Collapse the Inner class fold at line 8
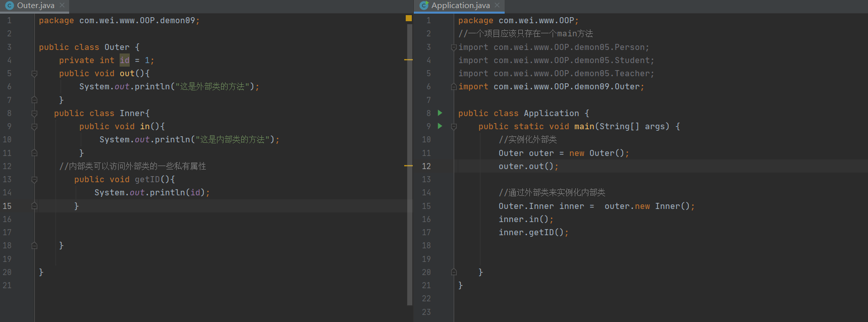The width and height of the screenshot is (868, 322). tap(34, 114)
